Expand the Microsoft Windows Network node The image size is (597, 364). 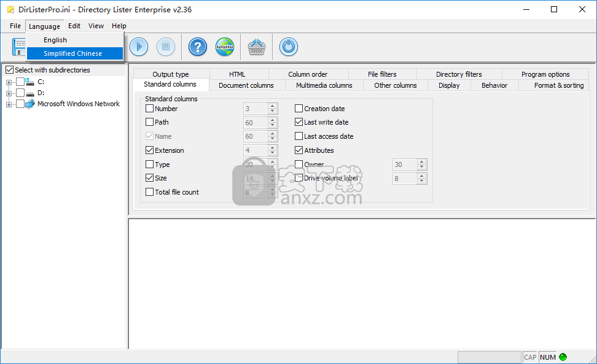(x=9, y=104)
